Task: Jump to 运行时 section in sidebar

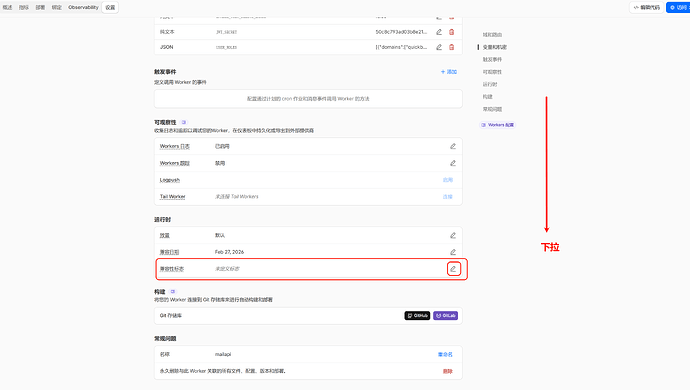Action: (x=490, y=84)
